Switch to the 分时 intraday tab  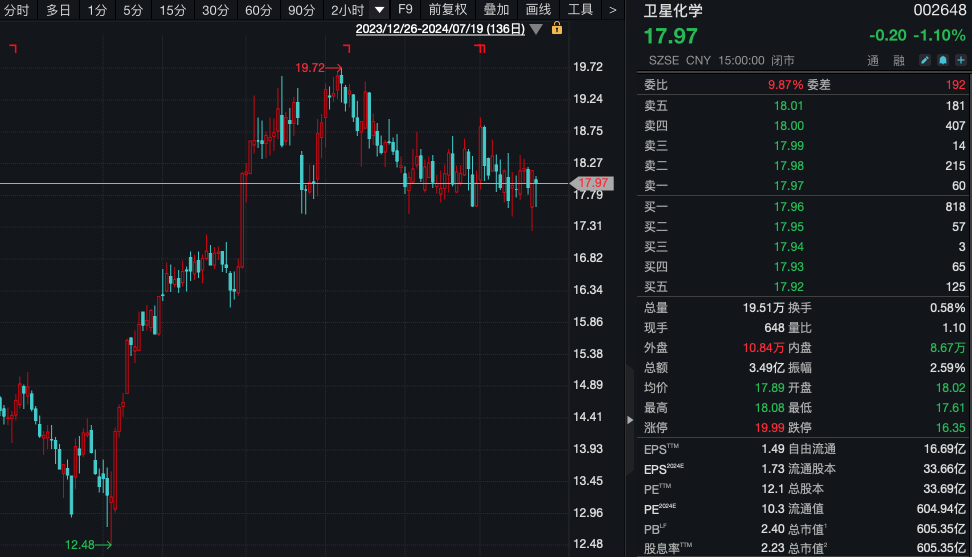pos(17,10)
